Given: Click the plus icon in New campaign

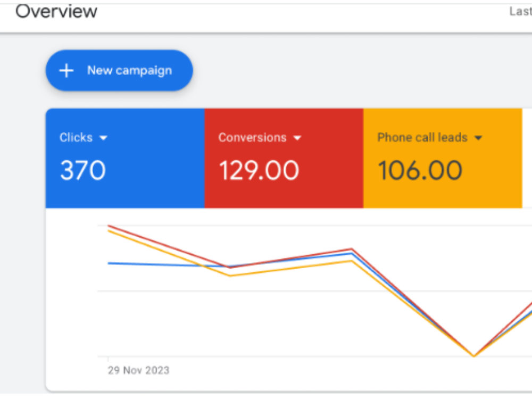Looking at the screenshot, I should pyautogui.click(x=66, y=71).
